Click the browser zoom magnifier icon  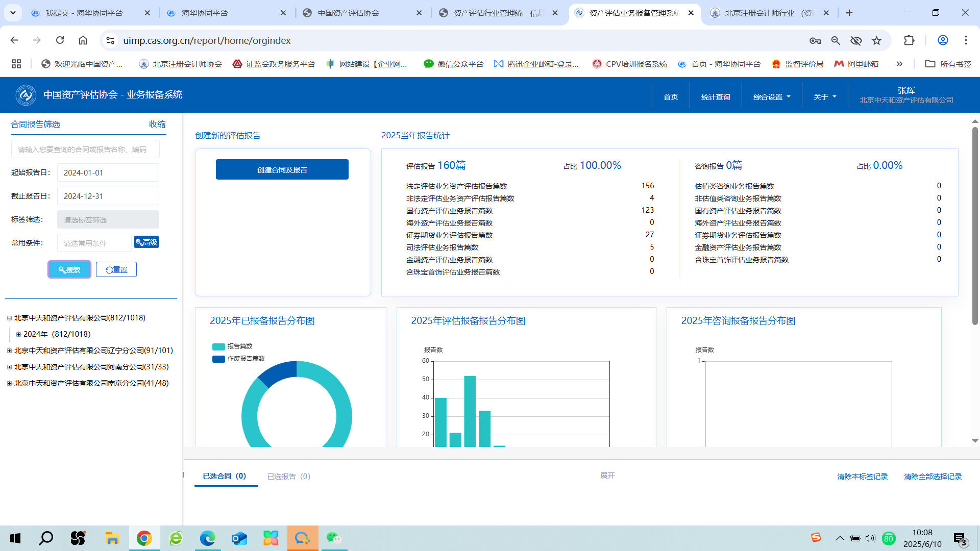836,40
